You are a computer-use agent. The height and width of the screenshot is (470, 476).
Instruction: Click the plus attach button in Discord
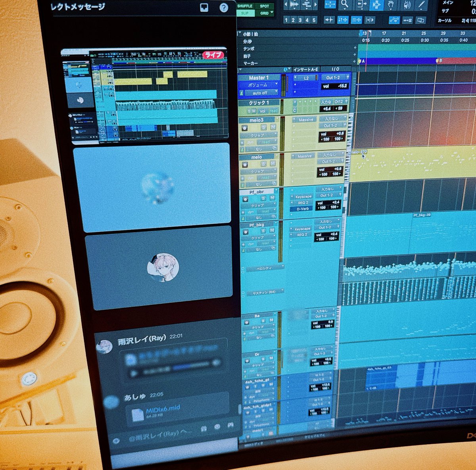coord(116,440)
